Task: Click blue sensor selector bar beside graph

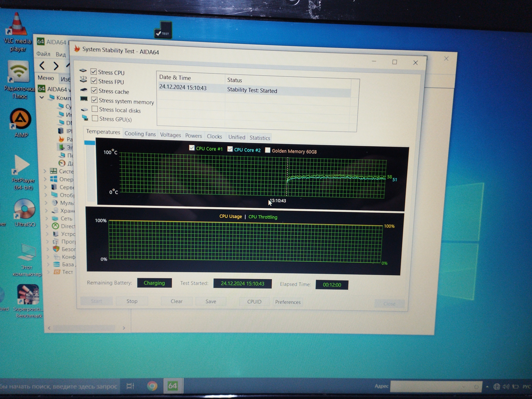Action: (89, 143)
